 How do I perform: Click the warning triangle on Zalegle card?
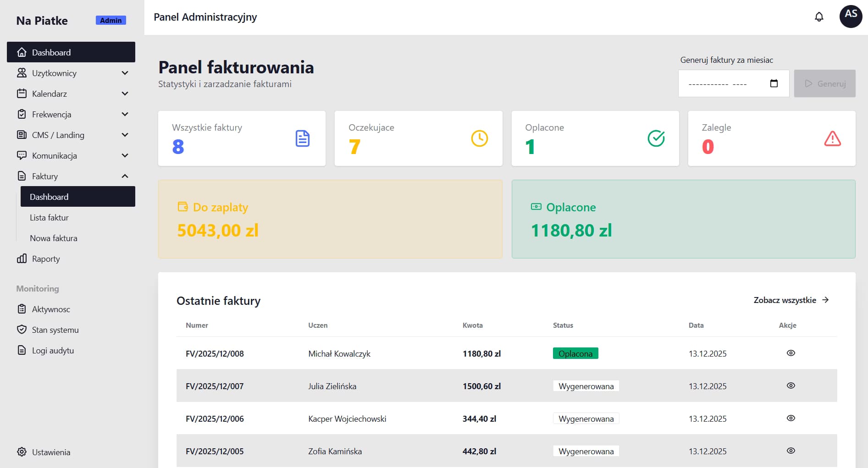(x=833, y=138)
